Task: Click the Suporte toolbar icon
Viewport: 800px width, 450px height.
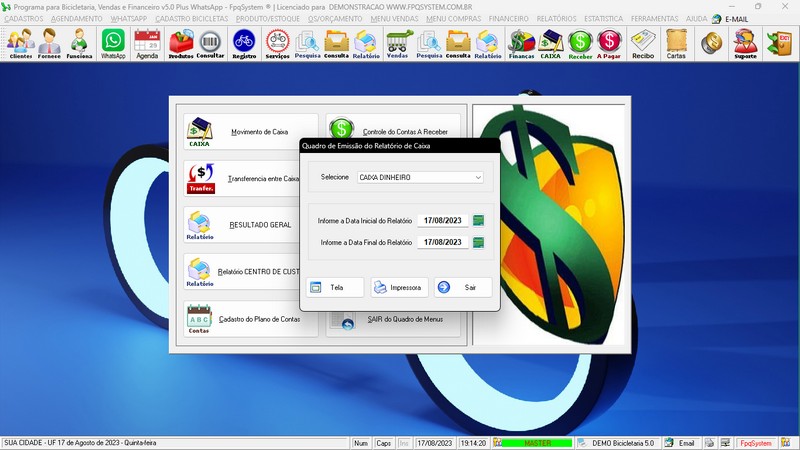Action: (744, 43)
